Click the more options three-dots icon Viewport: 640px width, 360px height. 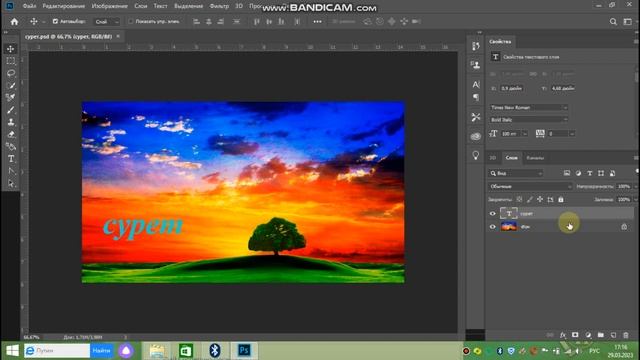coord(317,22)
